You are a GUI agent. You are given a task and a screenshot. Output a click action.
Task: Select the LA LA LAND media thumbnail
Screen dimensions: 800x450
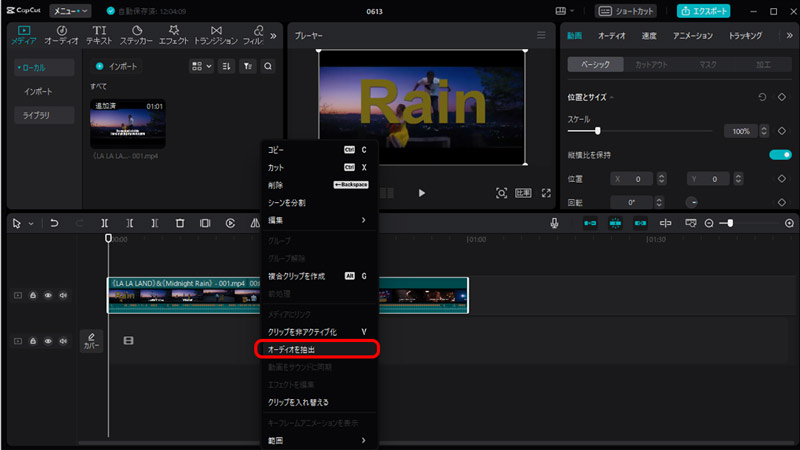127,123
